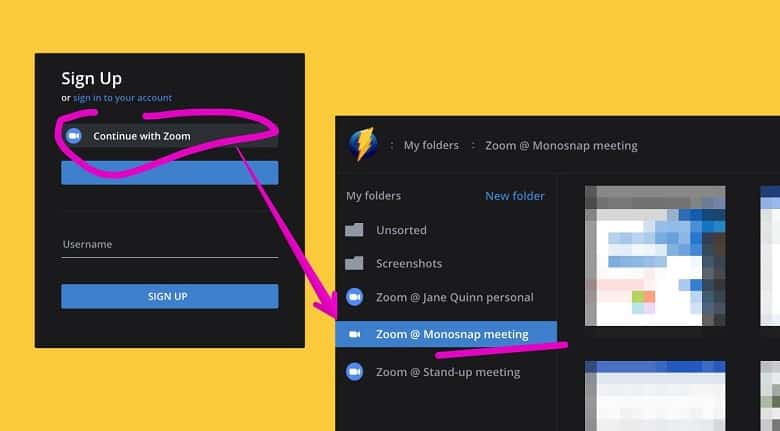The width and height of the screenshot is (780, 431).
Task: Click camera icon on the Monosnap meeting row
Action: (355, 334)
